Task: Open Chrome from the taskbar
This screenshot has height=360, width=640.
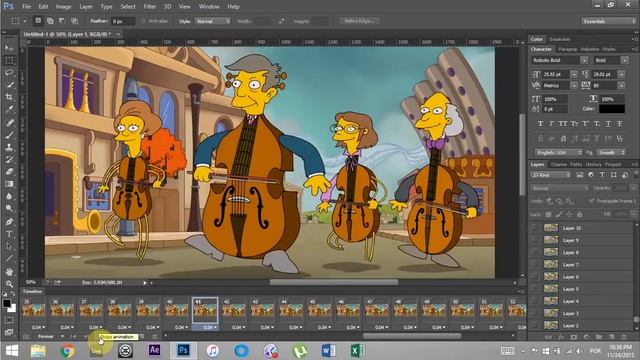Action: coord(67,351)
